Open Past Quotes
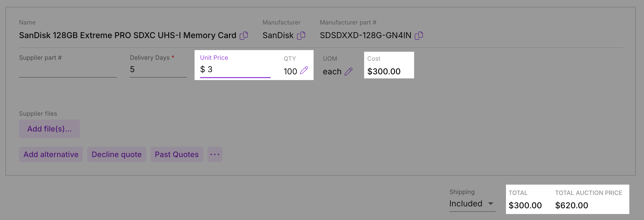The height and width of the screenshot is (220, 644). pos(177,154)
